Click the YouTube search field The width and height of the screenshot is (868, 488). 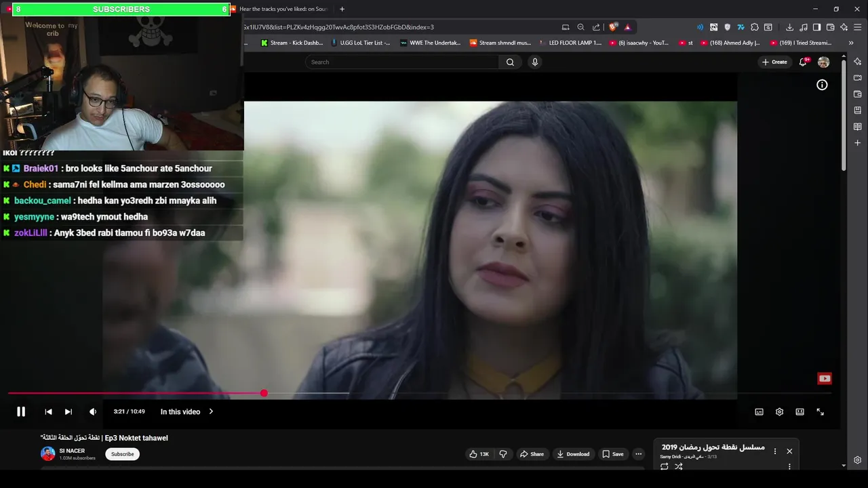coord(403,62)
